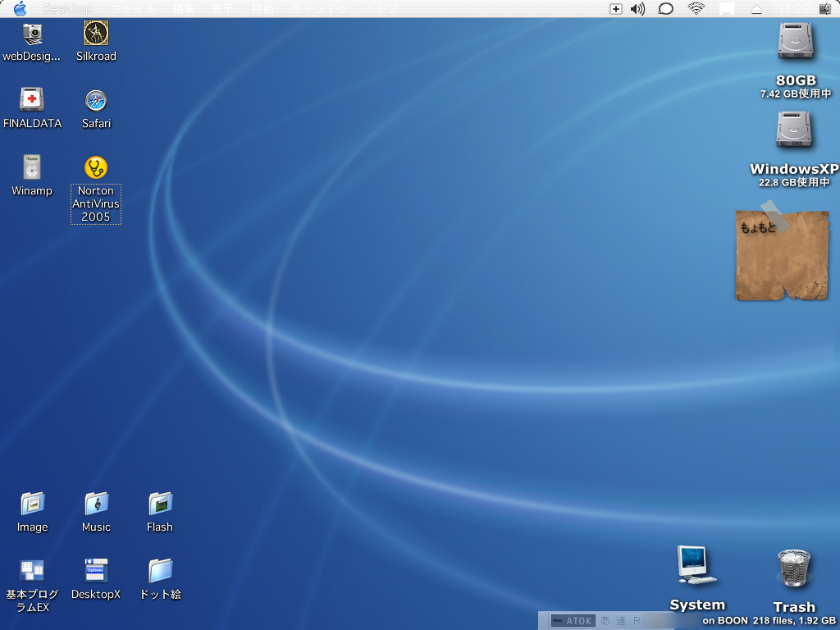Viewport: 840px width, 630px height.
Task: Open the 移動 menu
Action: pos(262,9)
